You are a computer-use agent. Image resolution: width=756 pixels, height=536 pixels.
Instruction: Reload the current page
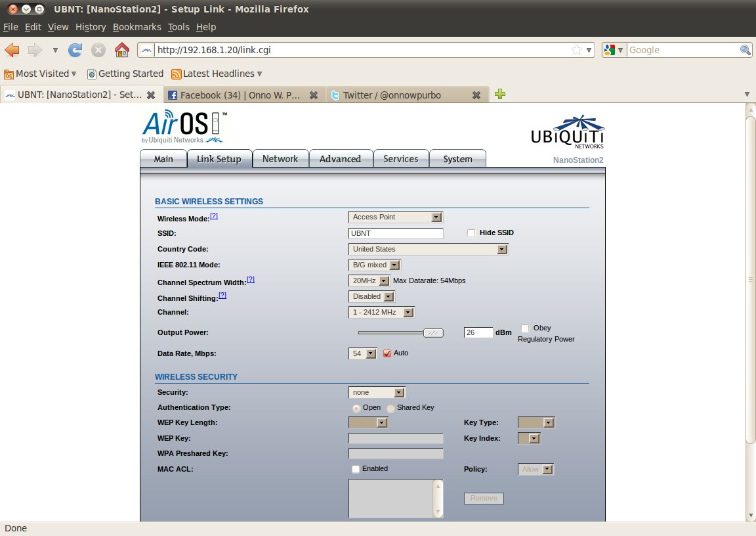tap(75, 50)
